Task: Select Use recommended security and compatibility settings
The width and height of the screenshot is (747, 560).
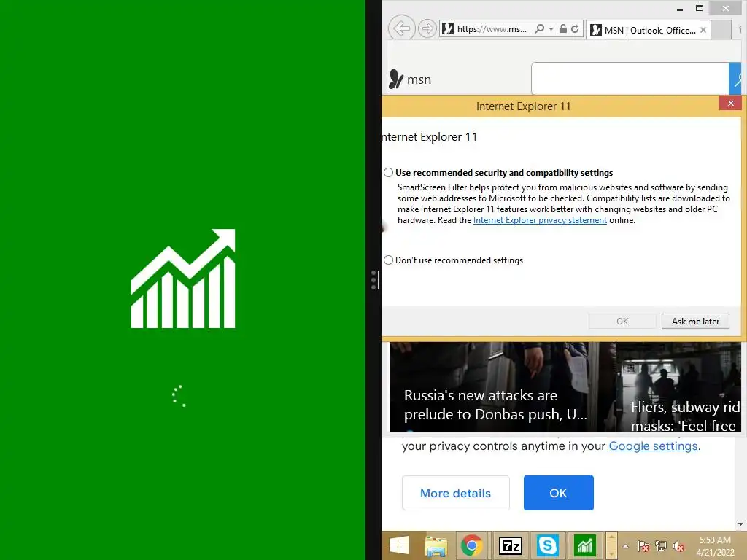Action: (x=388, y=172)
